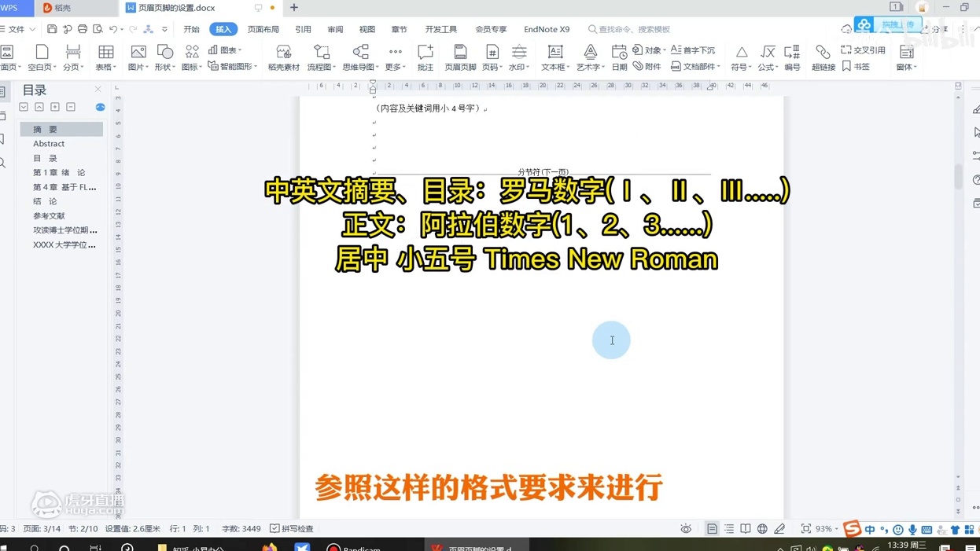
Task: Insert a blank page (空白页)
Action: click(42, 57)
